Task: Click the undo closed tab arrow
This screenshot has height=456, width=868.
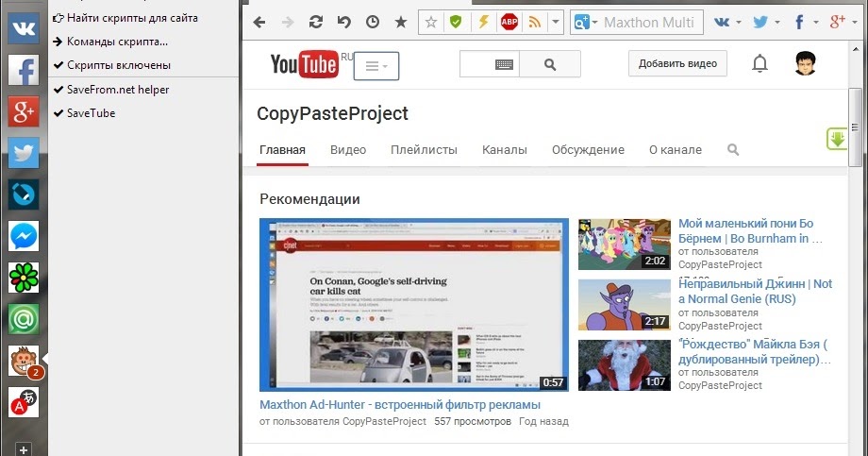Action: tap(344, 22)
